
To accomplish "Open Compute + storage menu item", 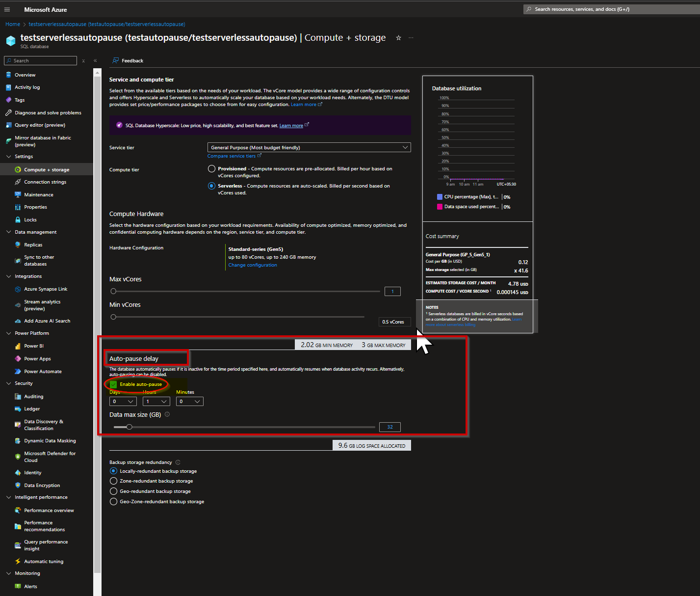I will tap(47, 170).
